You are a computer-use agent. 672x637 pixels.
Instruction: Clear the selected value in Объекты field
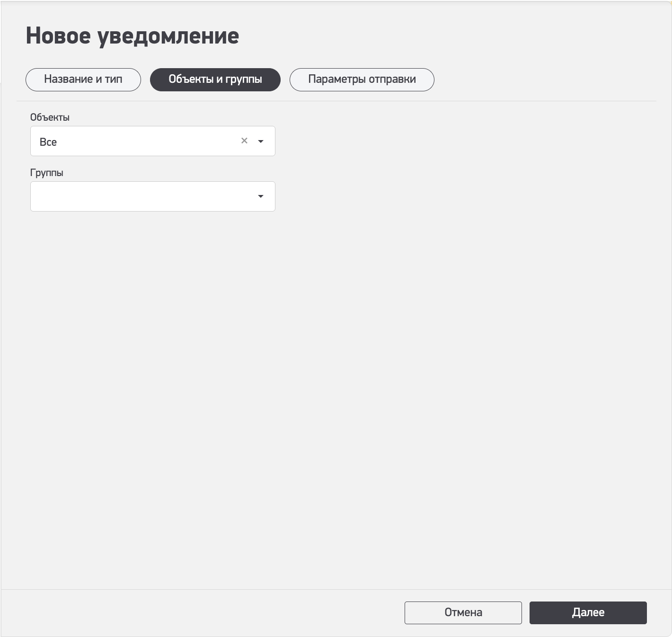(244, 141)
